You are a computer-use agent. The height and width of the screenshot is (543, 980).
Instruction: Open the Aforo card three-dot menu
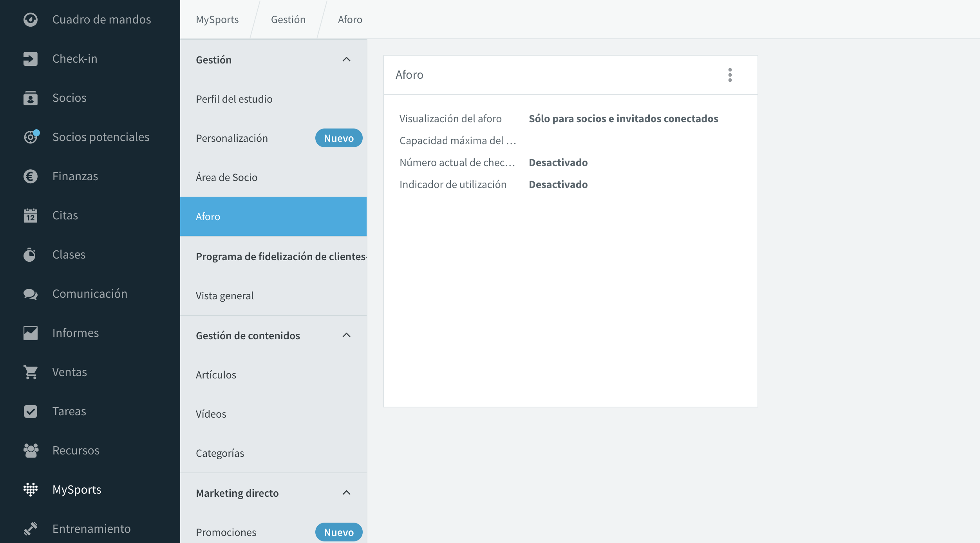coord(730,75)
